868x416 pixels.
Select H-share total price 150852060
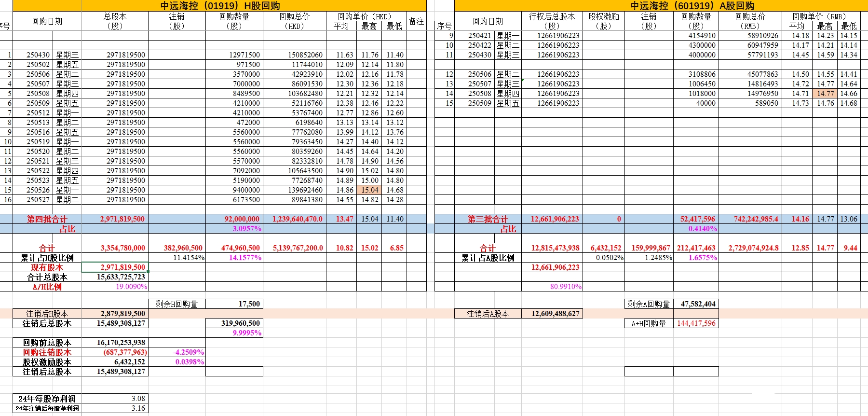[295, 55]
